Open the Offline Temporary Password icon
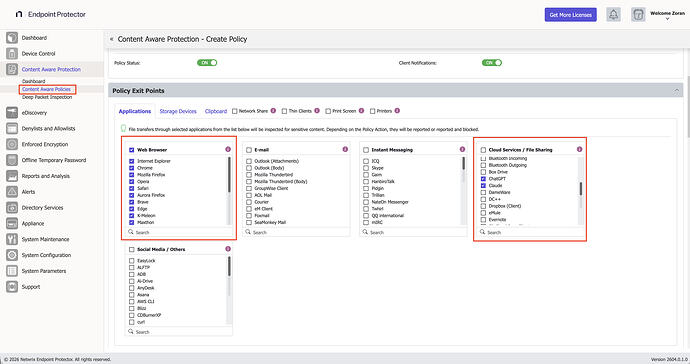 (x=12, y=160)
